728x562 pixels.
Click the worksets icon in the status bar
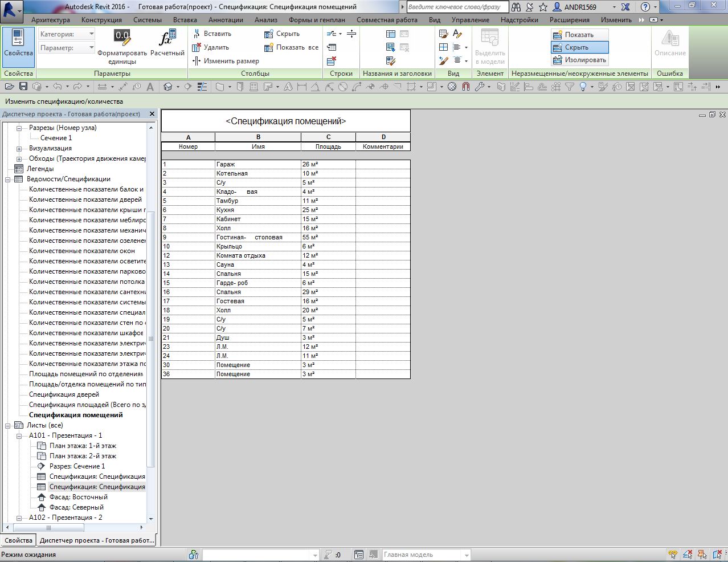pyautogui.click(x=194, y=555)
